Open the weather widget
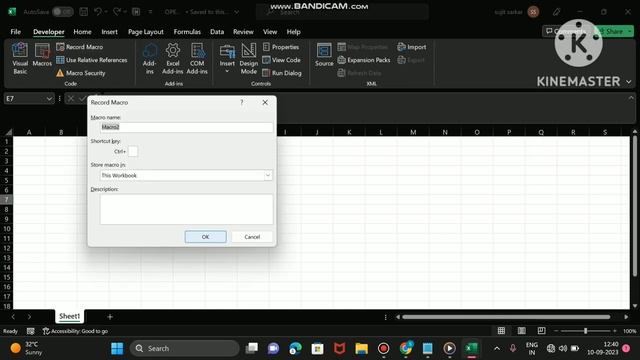 pyautogui.click(x=27, y=348)
